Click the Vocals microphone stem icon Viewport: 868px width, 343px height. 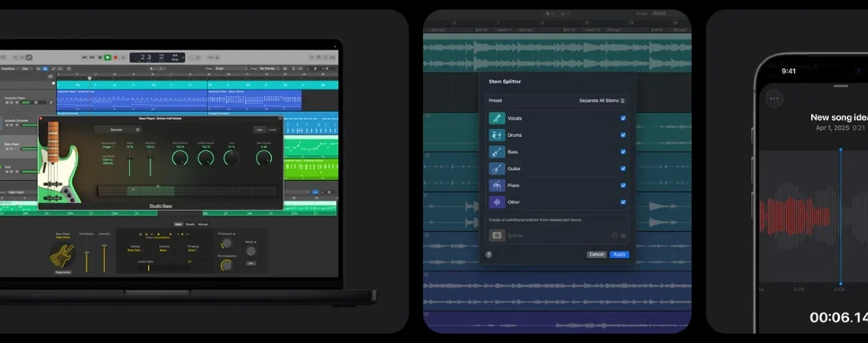[496, 118]
